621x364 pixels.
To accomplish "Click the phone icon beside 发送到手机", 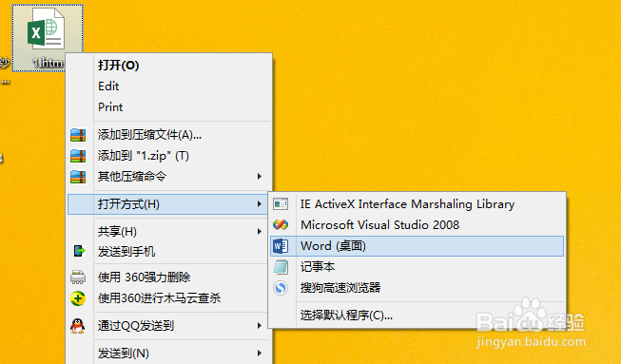I will pyautogui.click(x=79, y=251).
